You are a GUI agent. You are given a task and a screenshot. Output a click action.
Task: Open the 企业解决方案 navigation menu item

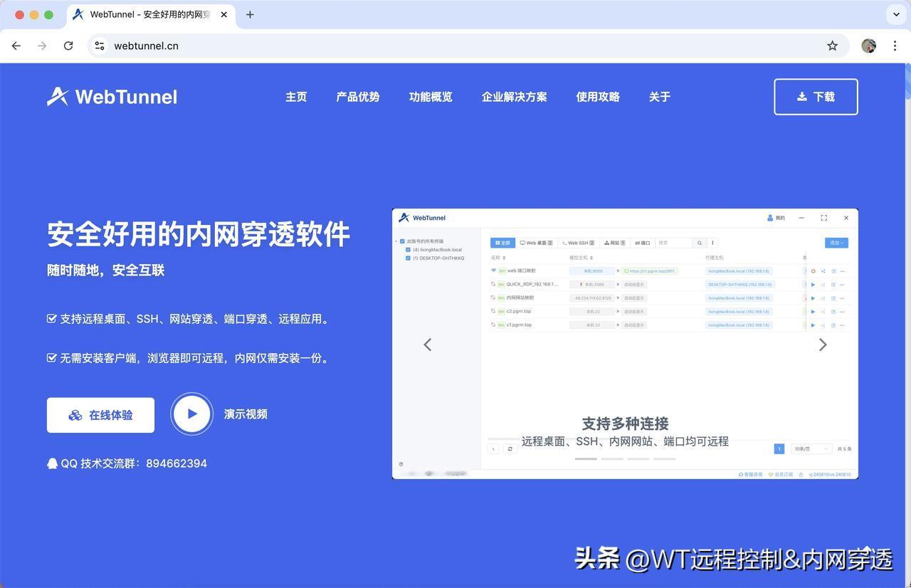click(x=514, y=96)
